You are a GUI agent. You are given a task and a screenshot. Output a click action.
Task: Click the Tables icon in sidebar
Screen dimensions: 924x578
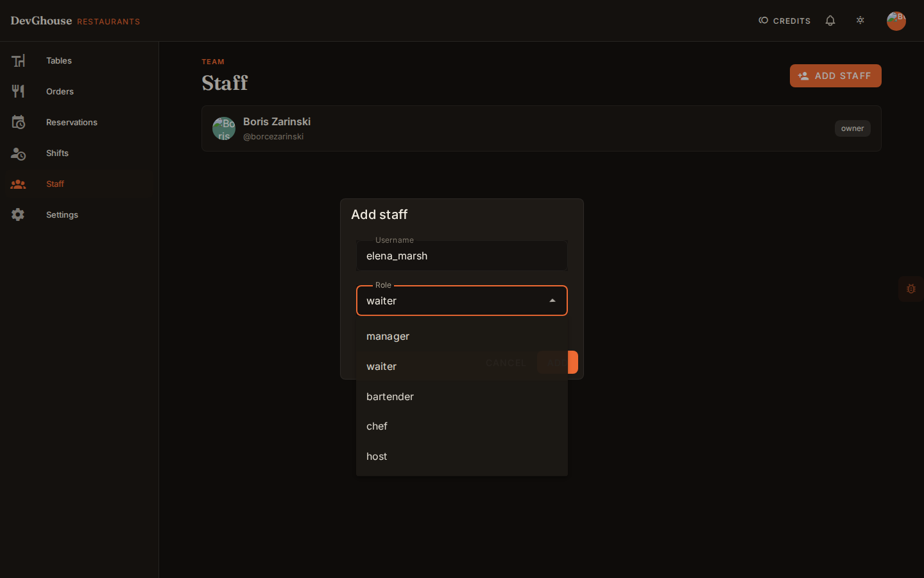tap(18, 60)
